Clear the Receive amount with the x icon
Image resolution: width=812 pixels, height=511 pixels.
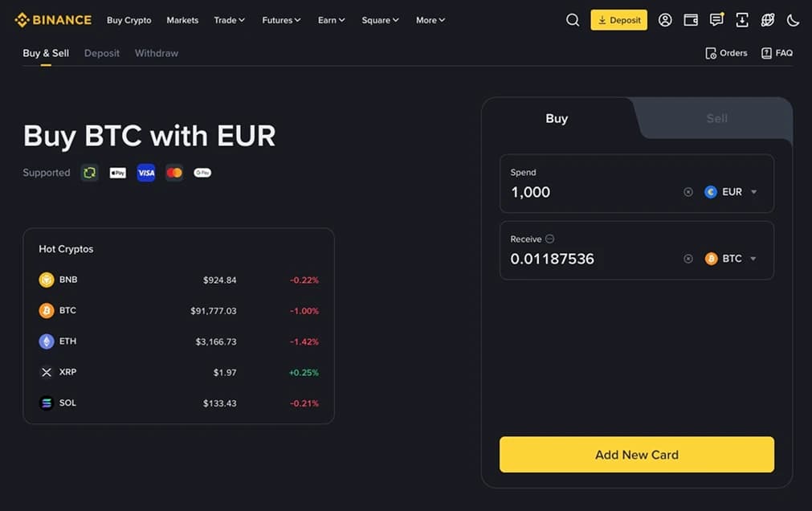pyautogui.click(x=688, y=258)
